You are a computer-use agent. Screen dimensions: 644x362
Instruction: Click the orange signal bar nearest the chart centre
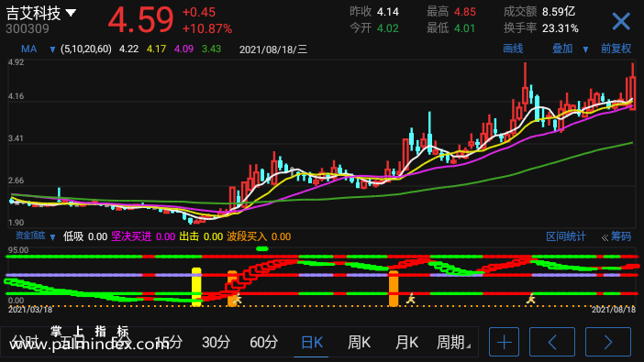(x=394, y=288)
